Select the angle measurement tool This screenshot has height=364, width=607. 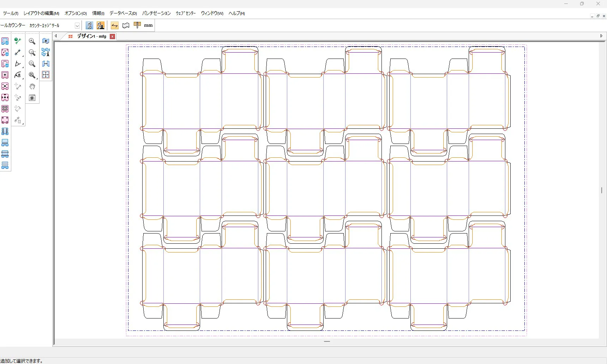[18, 64]
